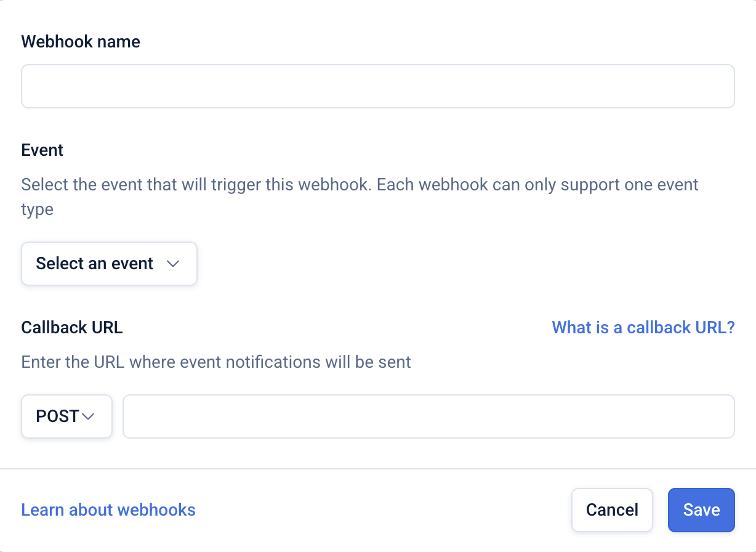The width and height of the screenshot is (756, 552).
Task: Click the event notifications helper text
Action: coord(216,362)
